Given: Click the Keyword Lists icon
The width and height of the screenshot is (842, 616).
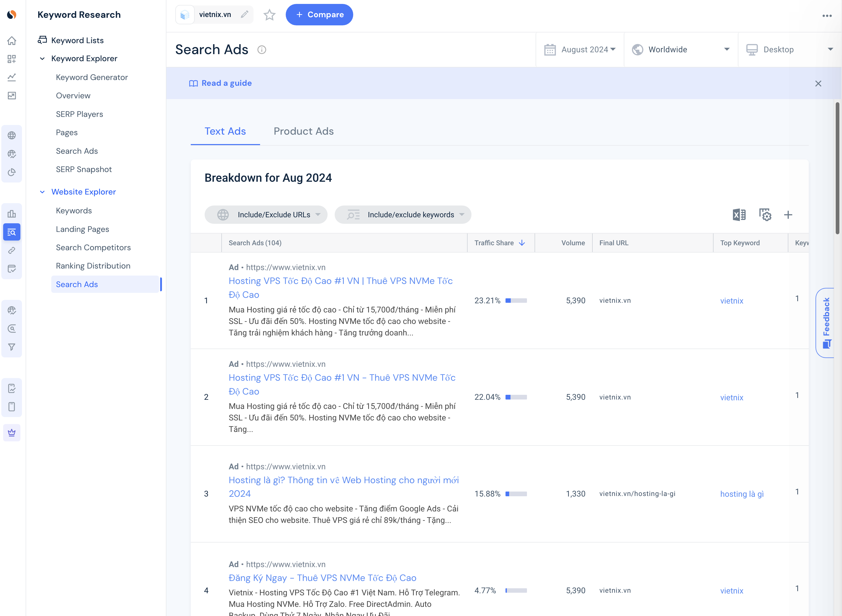Looking at the screenshot, I should tap(42, 40).
